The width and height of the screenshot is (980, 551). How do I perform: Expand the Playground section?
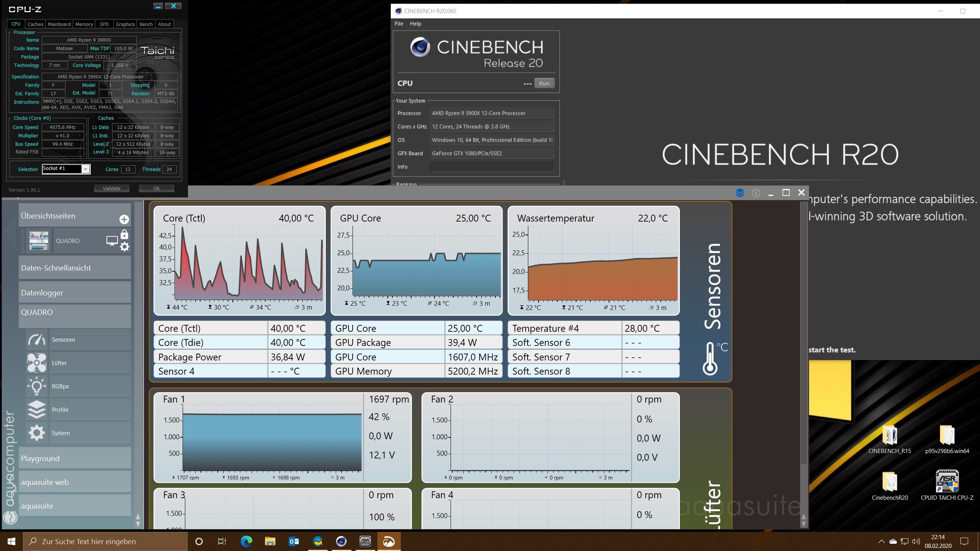tap(75, 458)
